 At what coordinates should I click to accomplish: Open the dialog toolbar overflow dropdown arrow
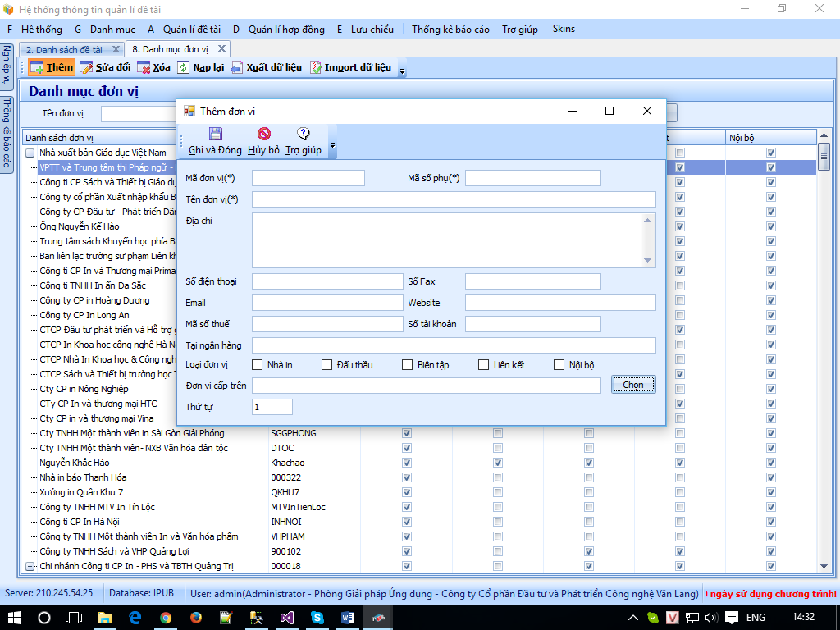[332, 146]
